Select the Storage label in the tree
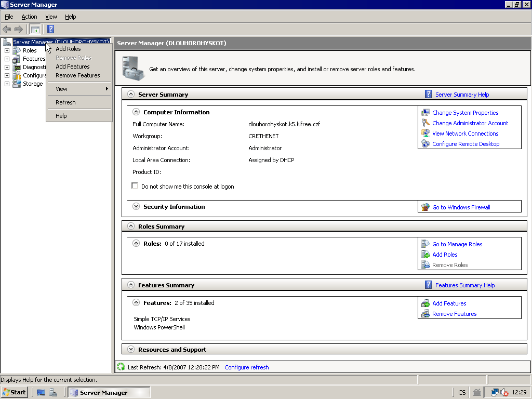The height and width of the screenshot is (399, 532). coord(33,84)
